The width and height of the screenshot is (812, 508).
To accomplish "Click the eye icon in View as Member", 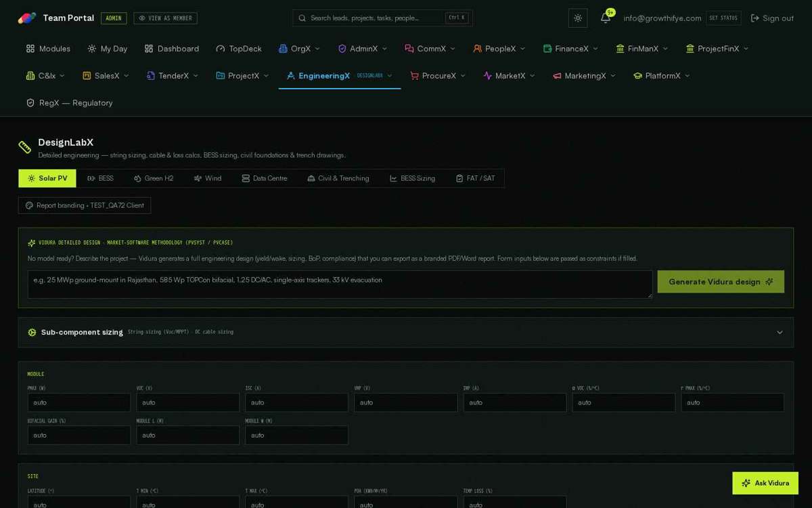I will point(142,18).
